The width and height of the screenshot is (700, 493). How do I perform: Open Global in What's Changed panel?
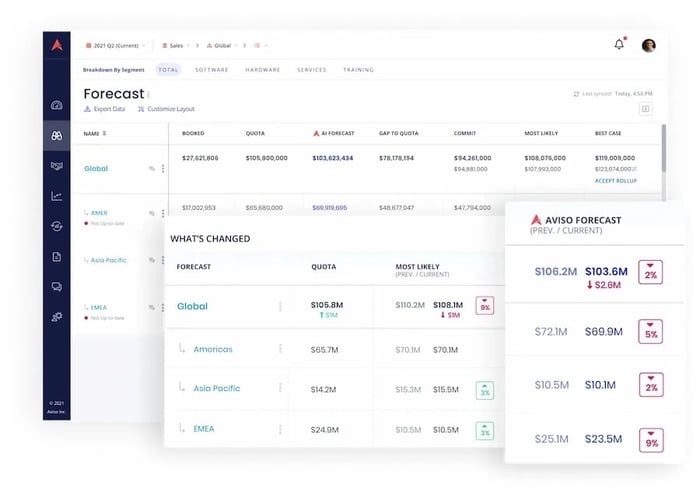pyautogui.click(x=192, y=306)
